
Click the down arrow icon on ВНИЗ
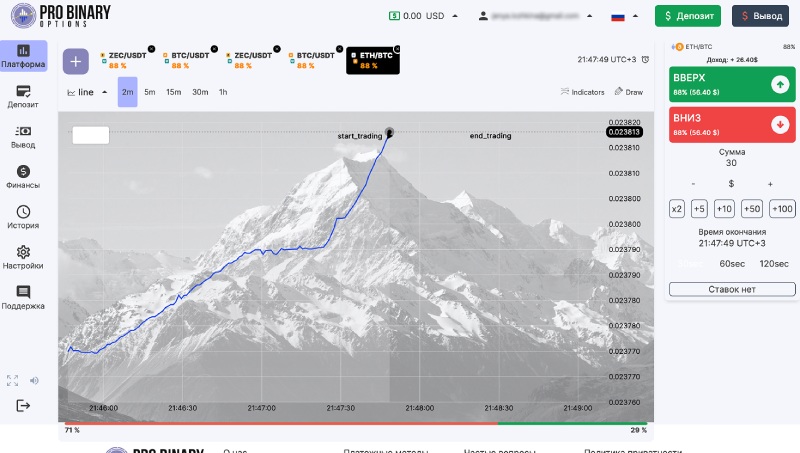coord(780,124)
